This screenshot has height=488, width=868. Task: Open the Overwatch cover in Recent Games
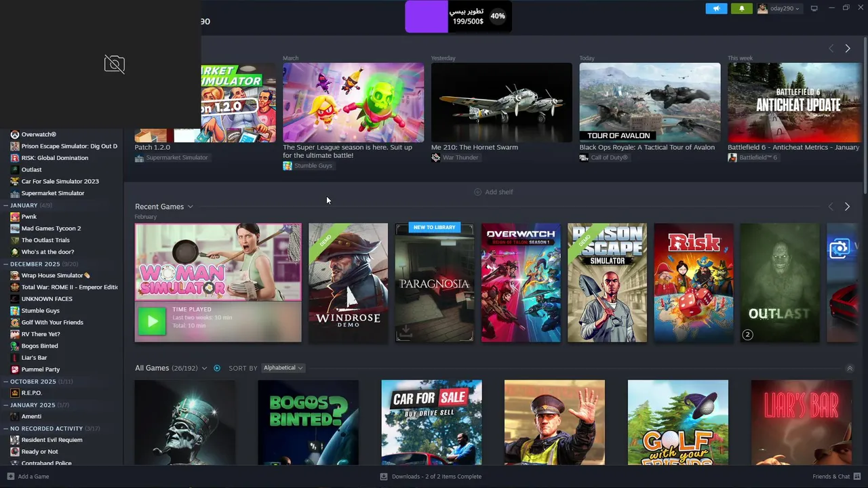pyautogui.click(x=521, y=282)
